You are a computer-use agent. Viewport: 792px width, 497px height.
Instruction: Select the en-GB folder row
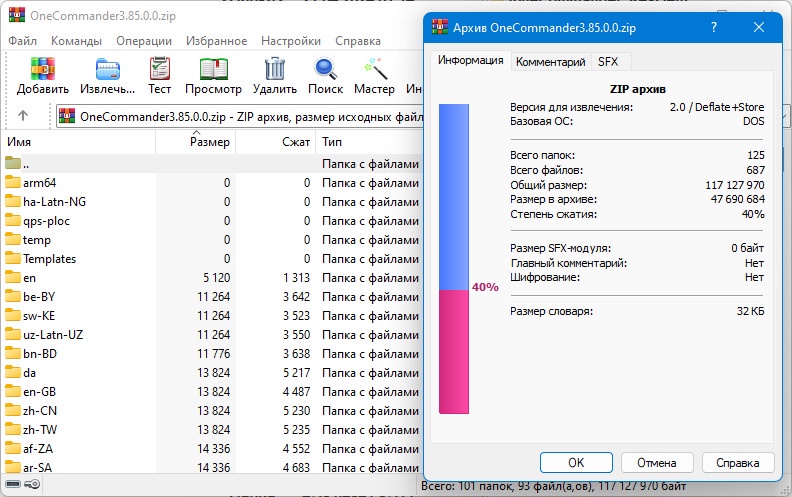[212, 392]
